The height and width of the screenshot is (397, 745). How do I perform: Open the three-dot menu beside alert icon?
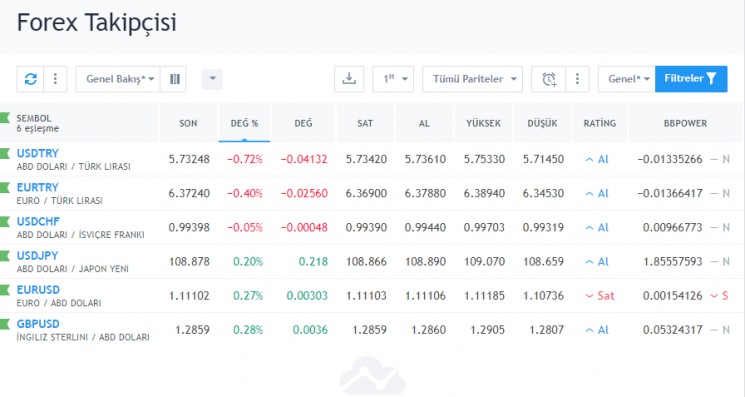click(x=577, y=79)
